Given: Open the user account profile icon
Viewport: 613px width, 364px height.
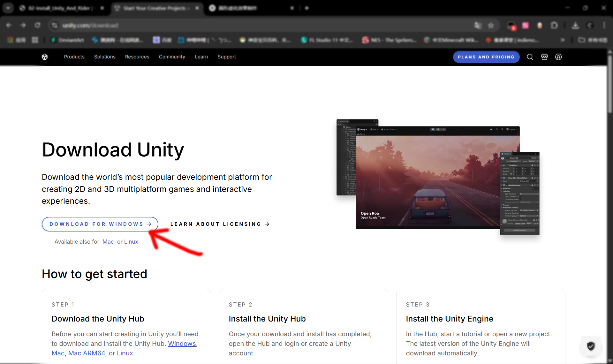Looking at the screenshot, I should (558, 57).
